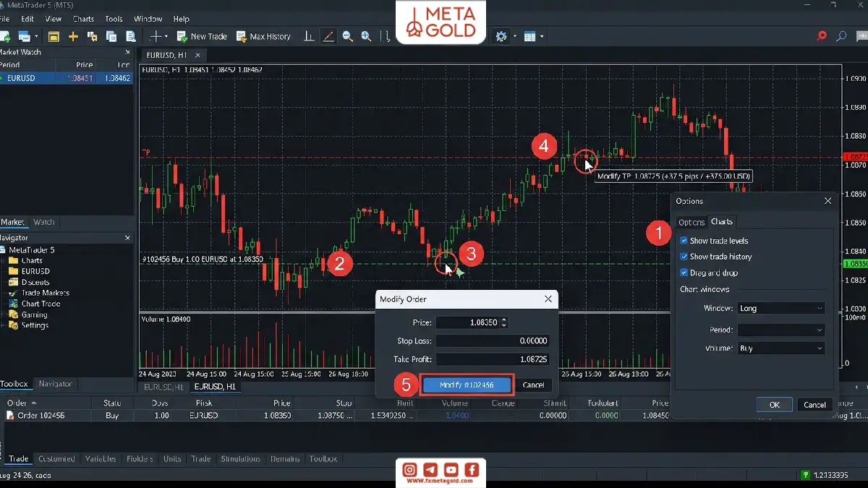Open the View menu
The width and height of the screenshot is (868, 488).
[54, 19]
